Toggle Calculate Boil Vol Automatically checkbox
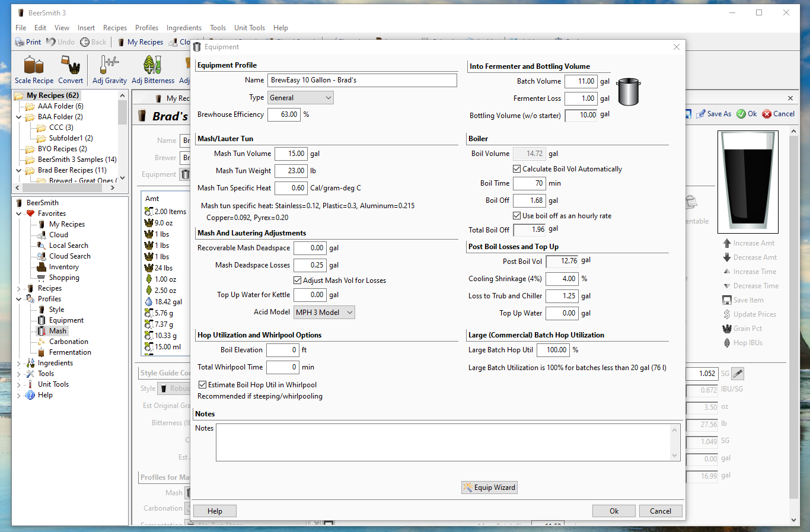Screen dimensions: 810x532 (516, 169)
